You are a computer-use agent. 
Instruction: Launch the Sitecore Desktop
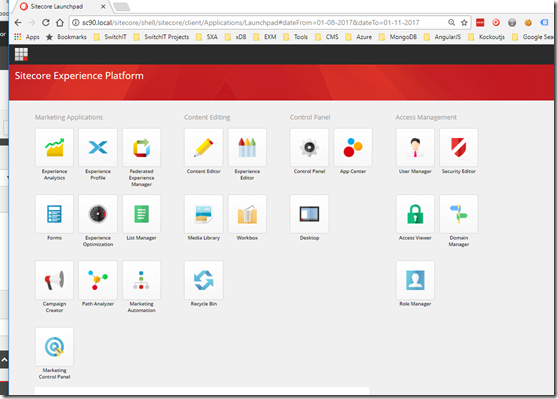coord(309,214)
